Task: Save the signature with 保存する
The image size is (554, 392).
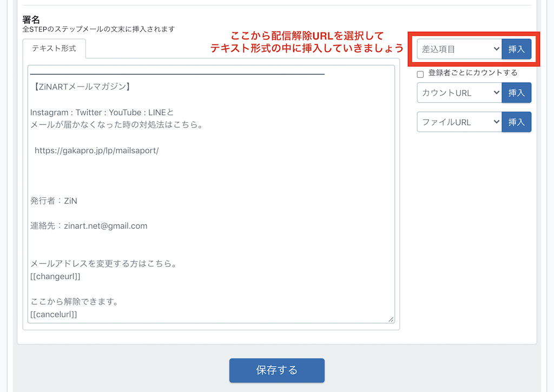Action: tap(276, 370)
